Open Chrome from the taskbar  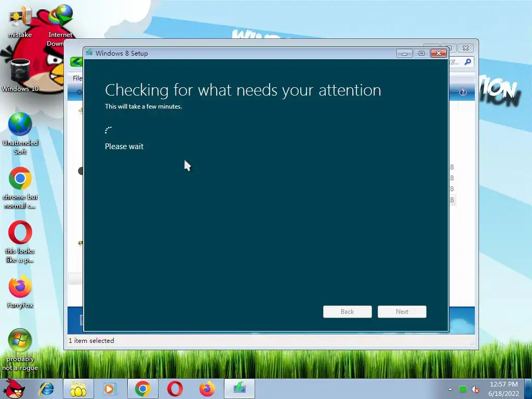click(142, 389)
